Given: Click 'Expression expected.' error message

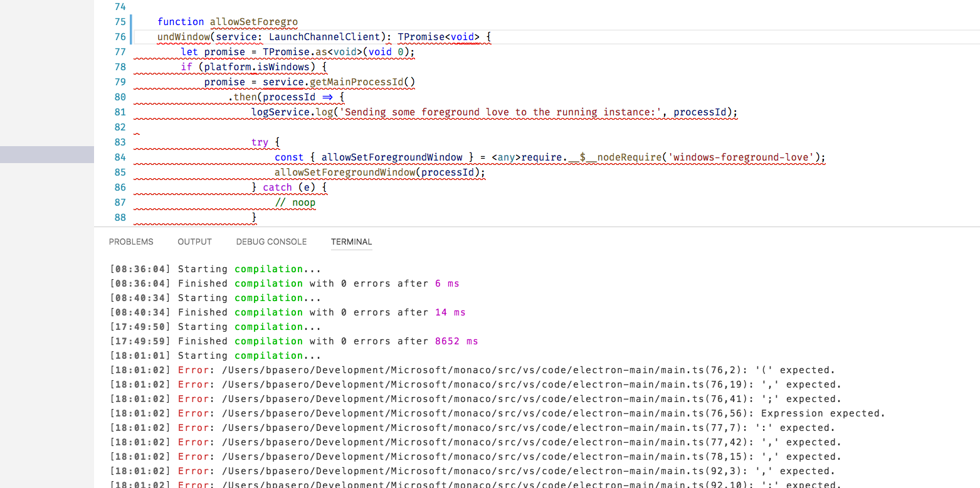Looking at the screenshot, I should [x=823, y=413].
